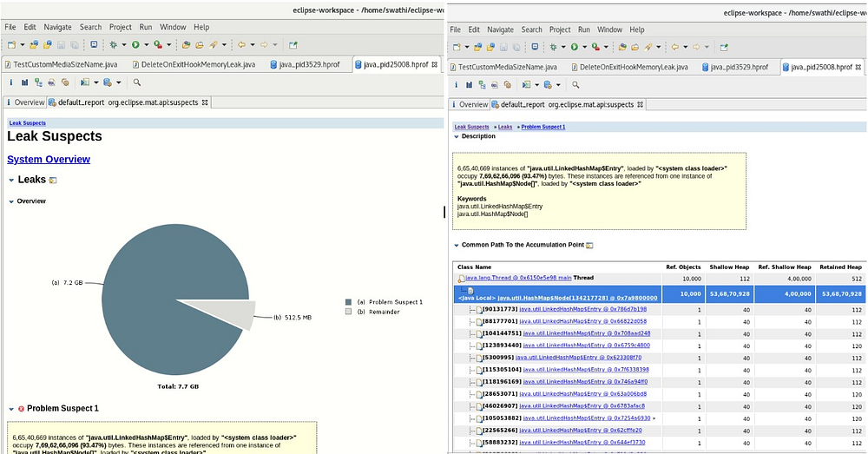
Task: Collapse the Problem Suspect 1 section
Action: (x=11, y=409)
